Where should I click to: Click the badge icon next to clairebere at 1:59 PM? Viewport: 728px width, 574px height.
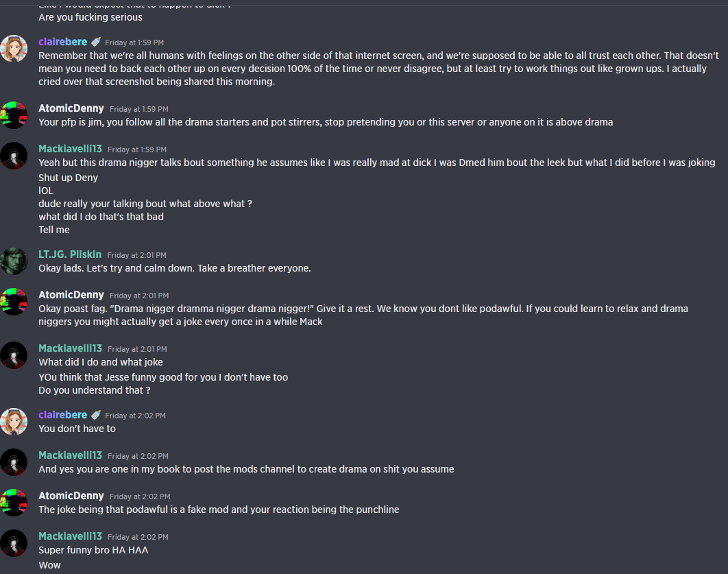pyautogui.click(x=96, y=42)
